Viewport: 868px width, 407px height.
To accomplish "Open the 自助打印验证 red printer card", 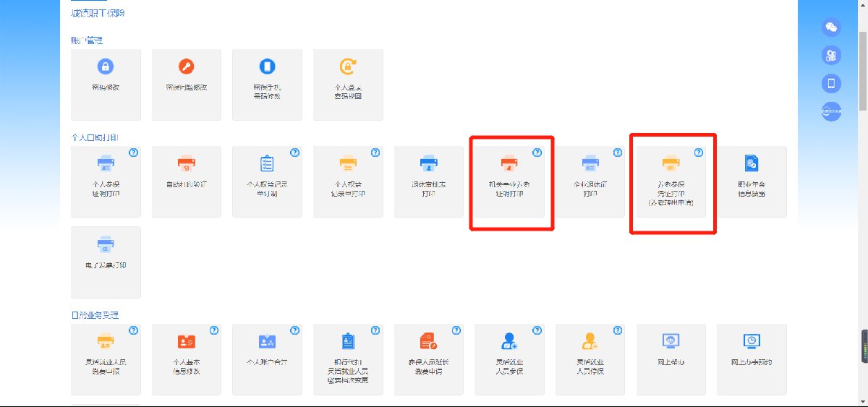I will pos(187,181).
